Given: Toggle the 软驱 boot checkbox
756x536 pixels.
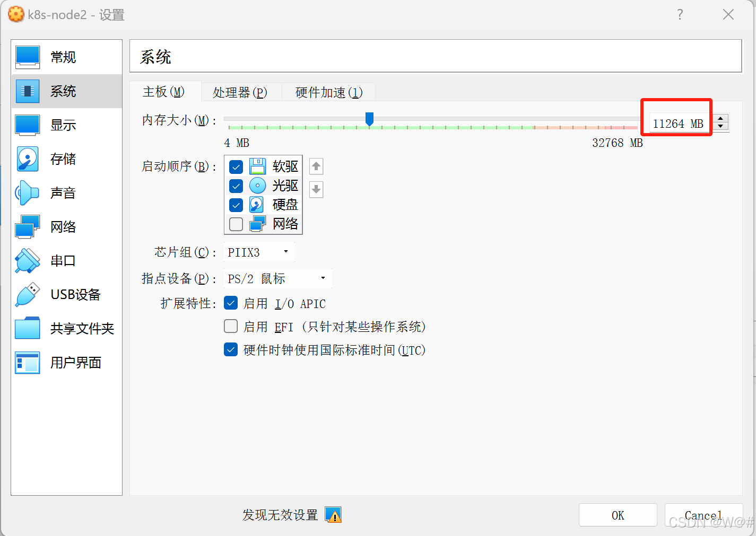Looking at the screenshot, I should click(x=236, y=167).
